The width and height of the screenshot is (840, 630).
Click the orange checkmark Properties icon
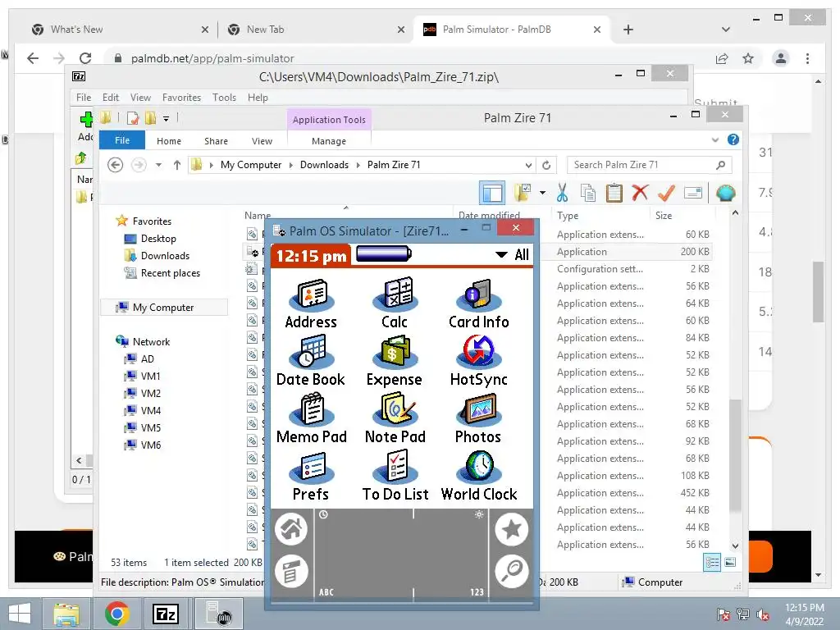pos(666,193)
